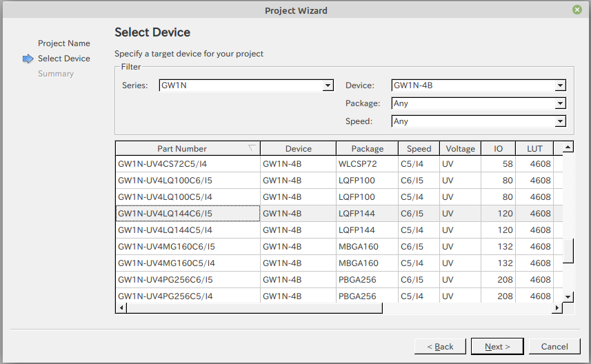Sort by the Package column header

point(367,148)
